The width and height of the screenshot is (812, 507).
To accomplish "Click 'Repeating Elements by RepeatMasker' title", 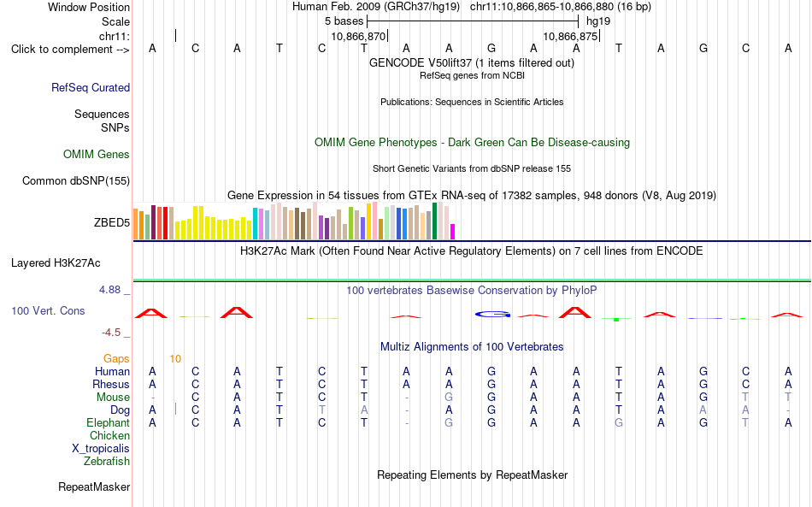I will 473,475.
